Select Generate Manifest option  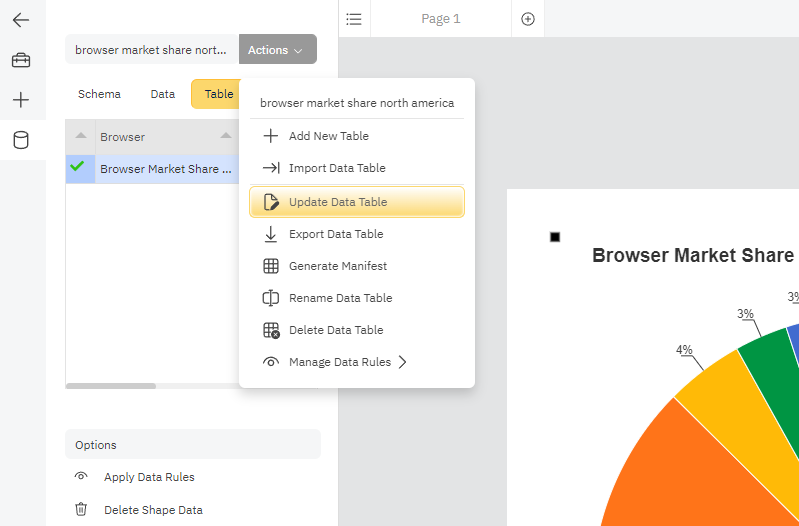pos(337,266)
